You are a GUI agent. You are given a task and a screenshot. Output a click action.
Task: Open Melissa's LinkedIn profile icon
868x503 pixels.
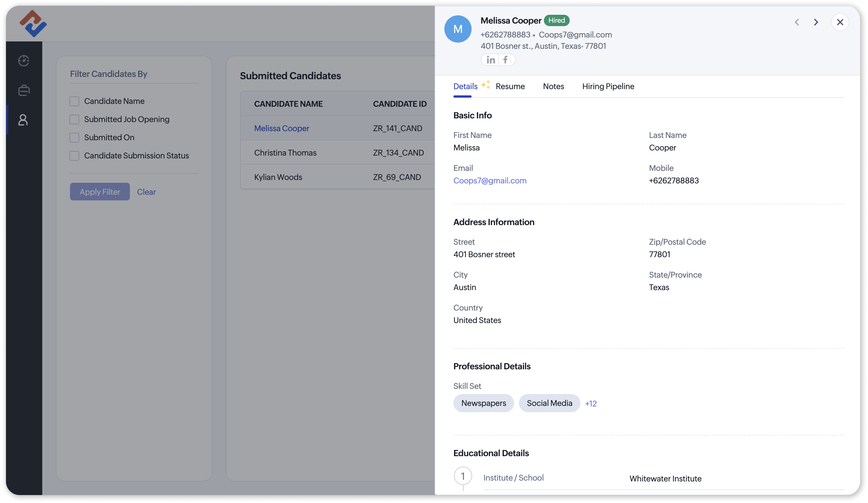pyautogui.click(x=491, y=60)
